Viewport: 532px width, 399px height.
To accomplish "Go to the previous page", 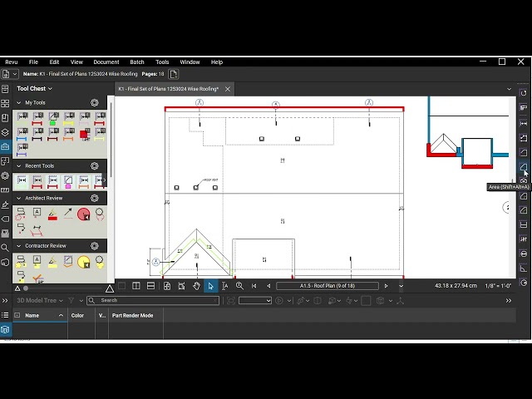I will click(x=268, y=286).
